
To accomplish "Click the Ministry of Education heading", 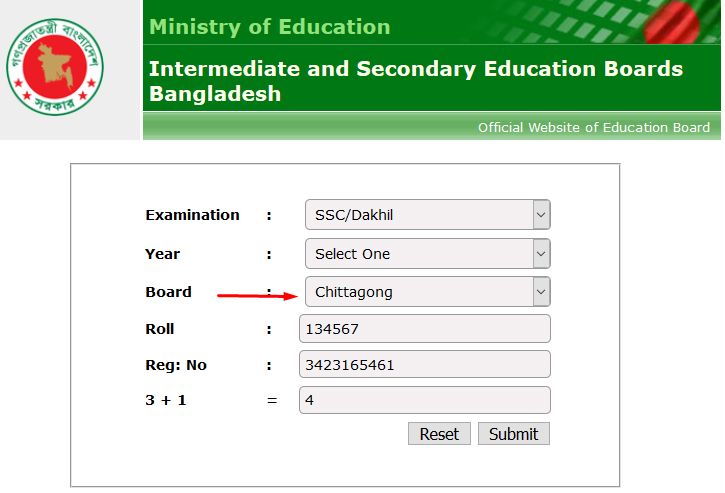I will [x=270, y=26].
